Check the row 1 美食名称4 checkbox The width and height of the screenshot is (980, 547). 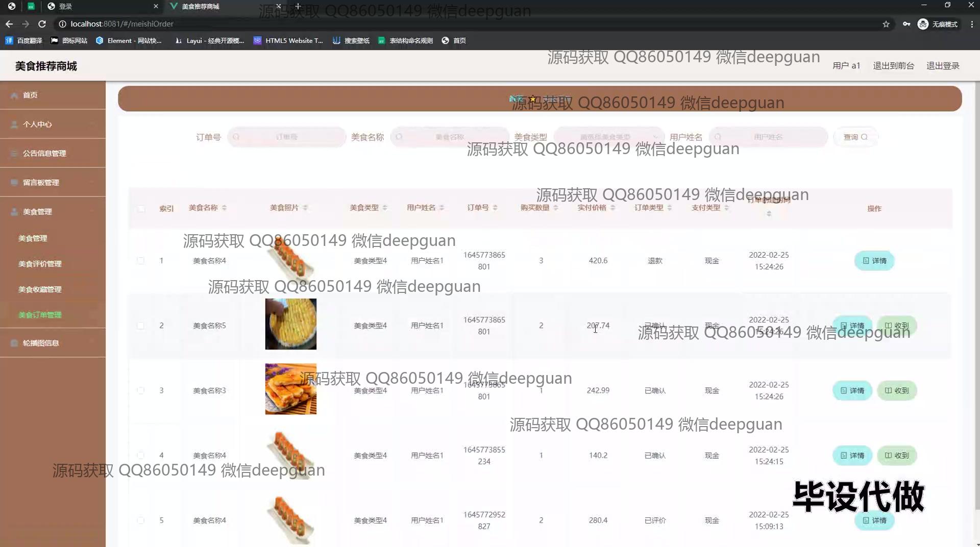pos(141,261)
